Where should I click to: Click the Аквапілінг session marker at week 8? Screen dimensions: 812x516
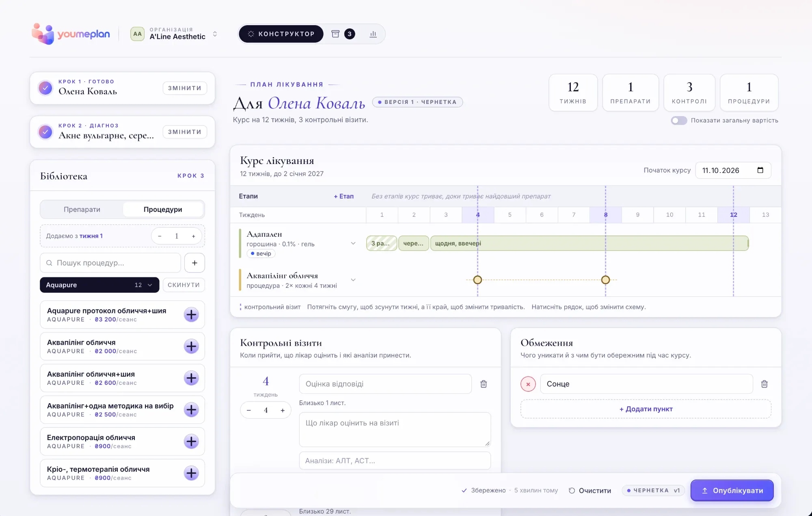pyautogui.click(x=605, y=280)
